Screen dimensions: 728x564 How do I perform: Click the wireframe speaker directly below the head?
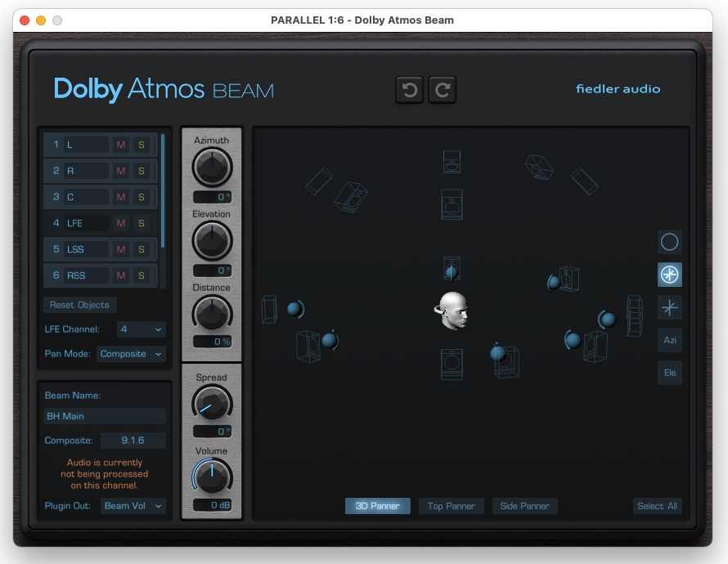(452, 364)
